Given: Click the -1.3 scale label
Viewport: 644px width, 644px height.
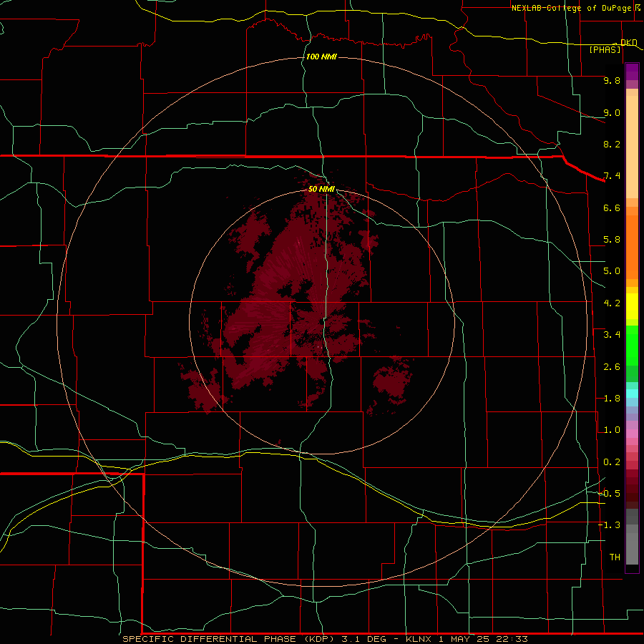Looking at the screenshot, I should coord(610,525).
